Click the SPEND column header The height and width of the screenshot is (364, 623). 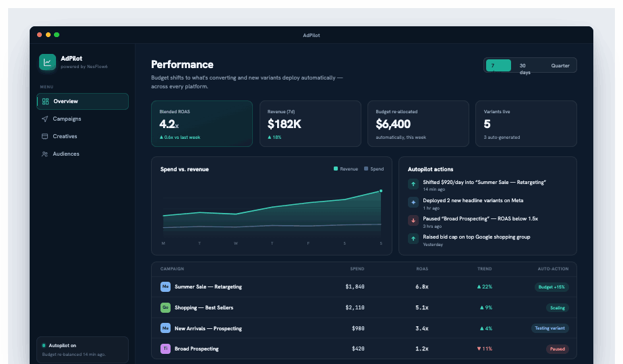point(357,269)
